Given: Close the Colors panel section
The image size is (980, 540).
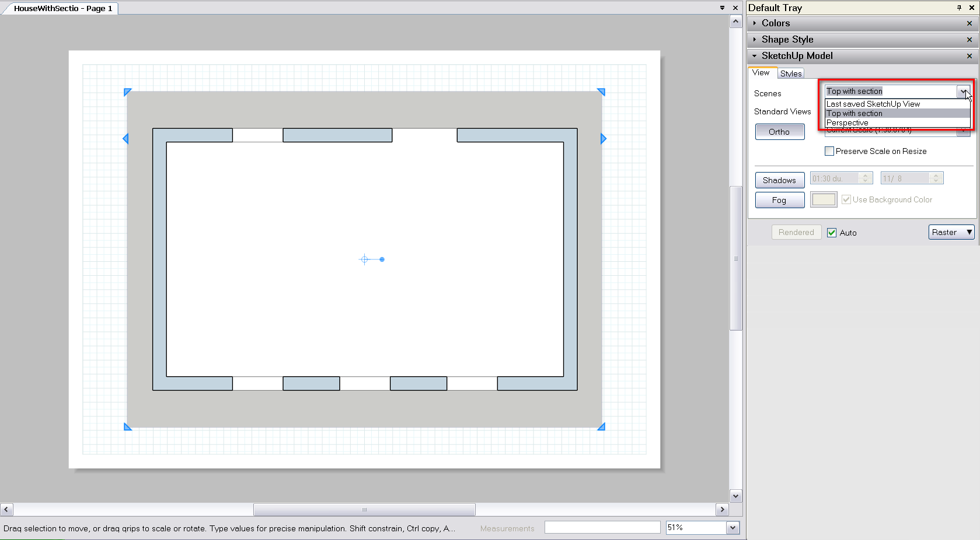Looking at the screenshot, I should click(969, 23).
